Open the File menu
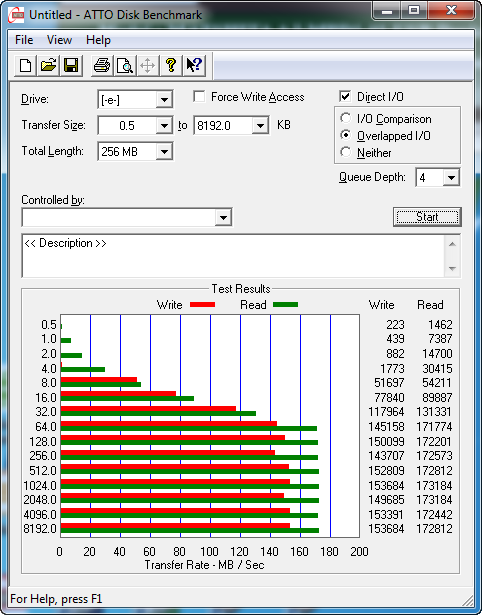Image resolution: width=482 pixels, height=615 pixels. click(24, 40)
